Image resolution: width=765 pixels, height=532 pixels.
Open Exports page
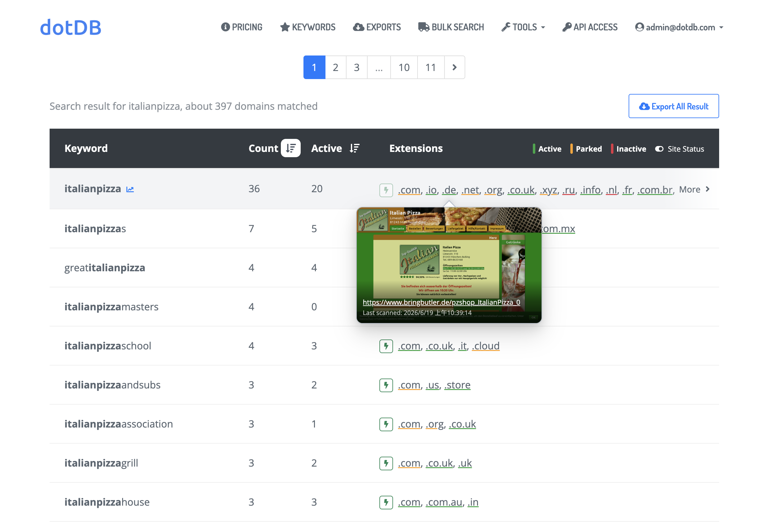click(377, 27)
